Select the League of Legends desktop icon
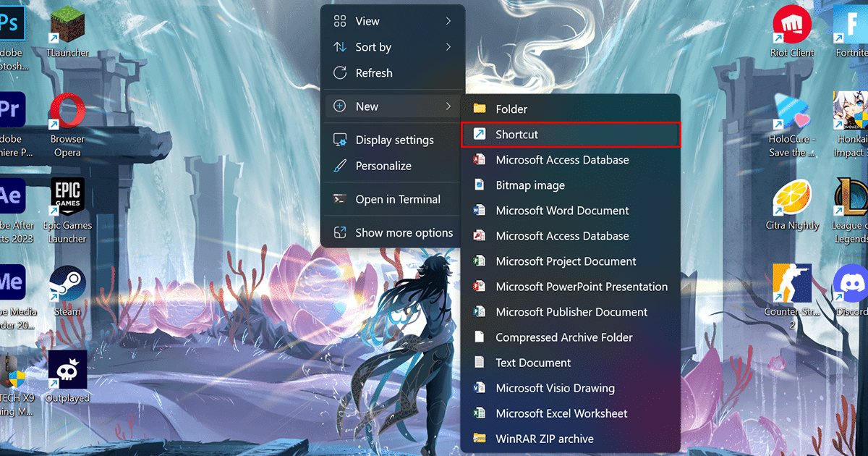This screenshot has height=456, width=868. [851, 210]
